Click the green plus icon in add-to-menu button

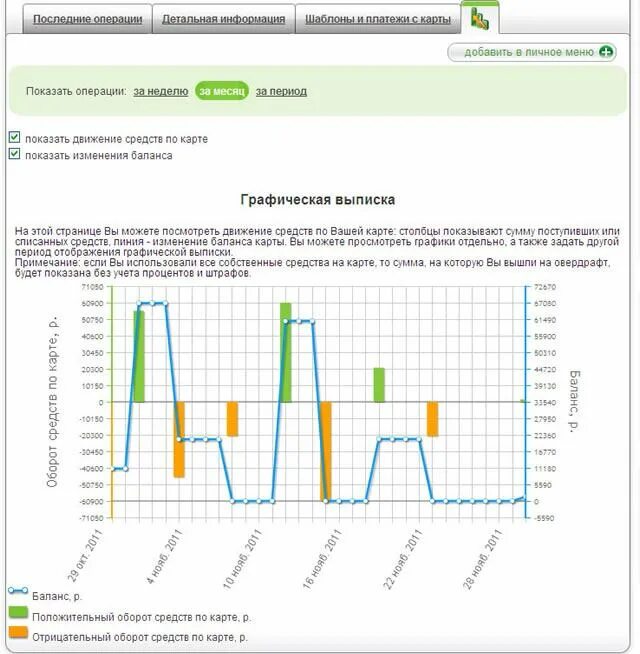coord(606,52)
